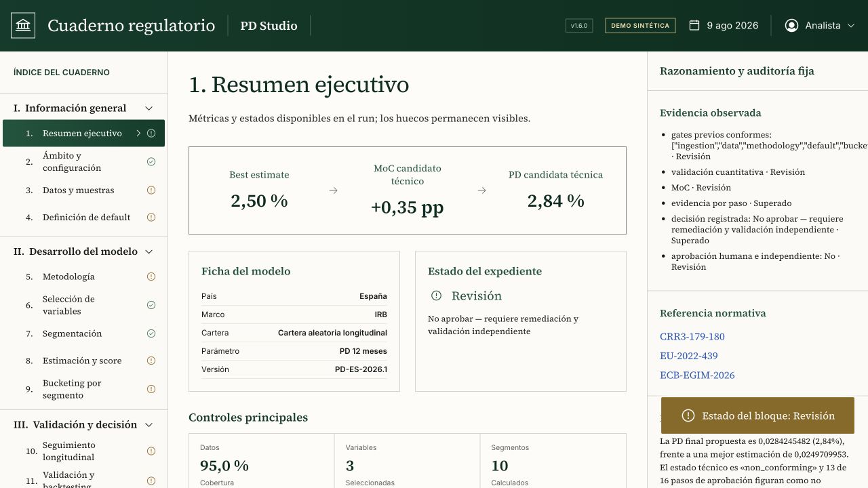The image size is (868, 488).
Task: Click the Razonamiento y auditoría fija heading
Action: 737,71
